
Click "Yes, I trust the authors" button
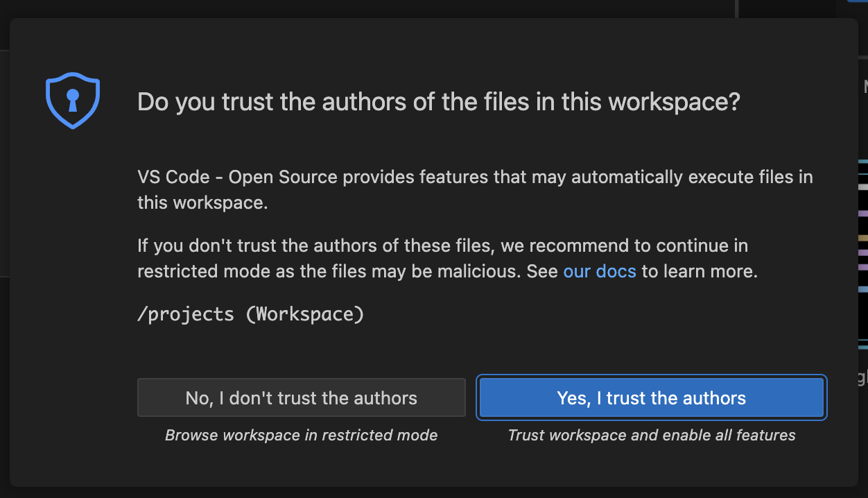coord(651,397)
